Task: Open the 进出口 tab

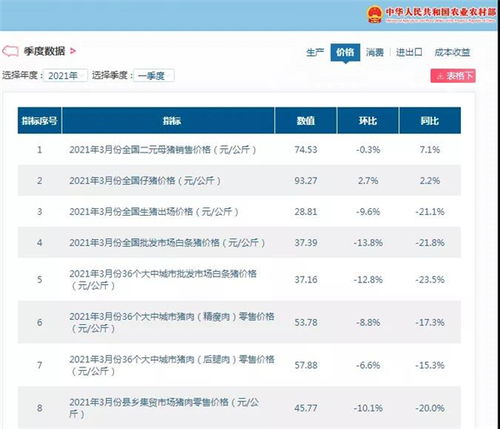Action: click(x=409, y=52)
